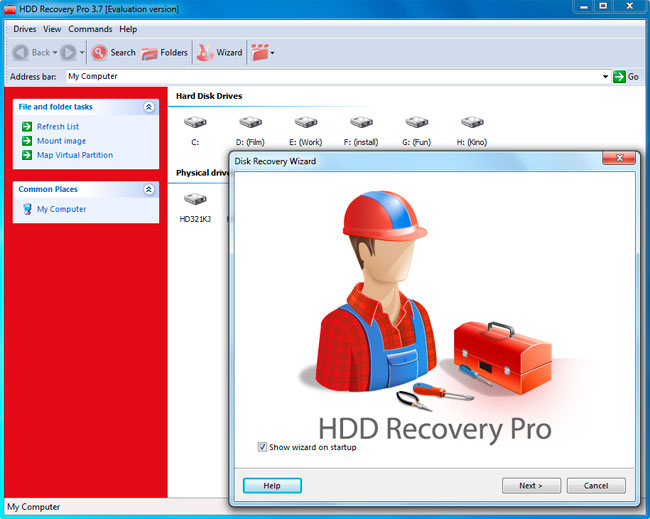Open the Drives menu

(24, 29)
